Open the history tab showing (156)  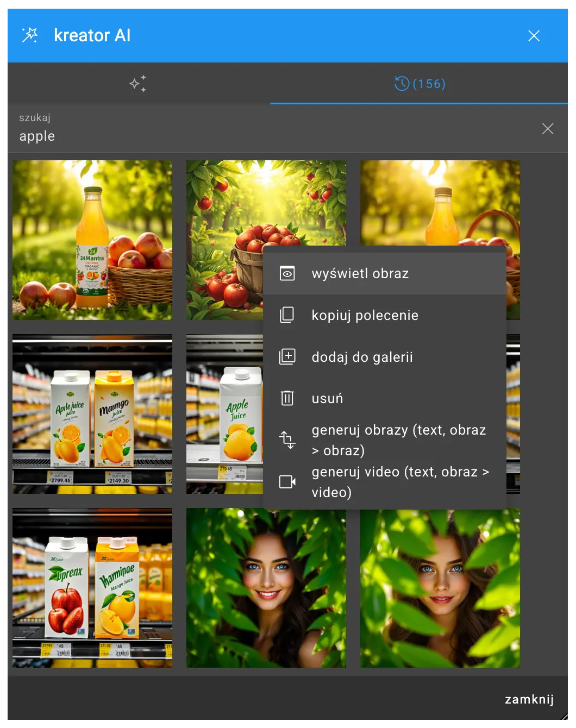pyautogui.click(x=419, y=84)
